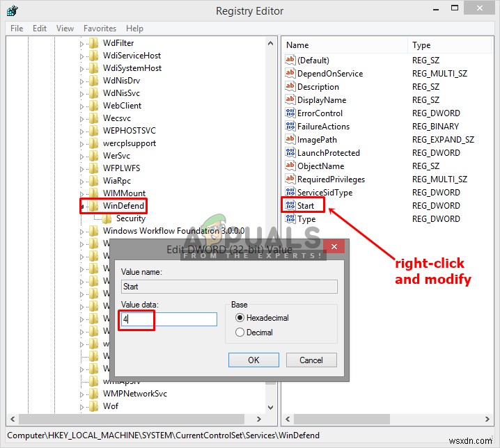Click REG_BINARY type of FailureActions
The width and height of the screenshot is (500, 448).
435,127
